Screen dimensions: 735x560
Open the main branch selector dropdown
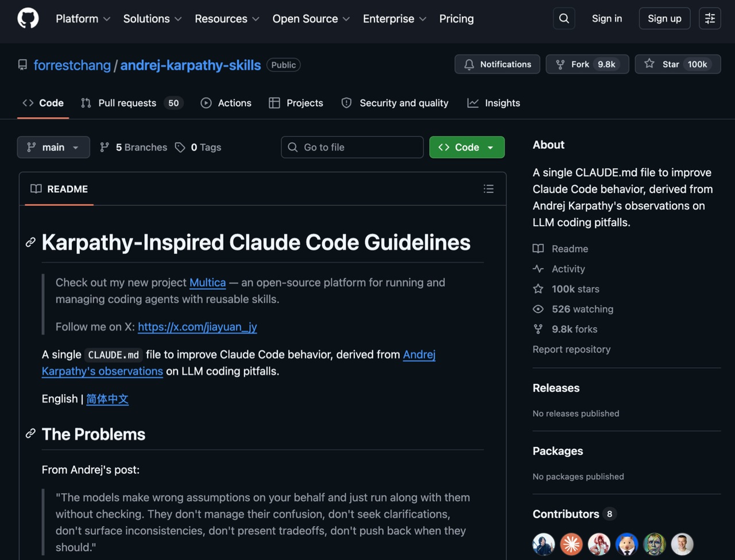[x=53, y=147]
